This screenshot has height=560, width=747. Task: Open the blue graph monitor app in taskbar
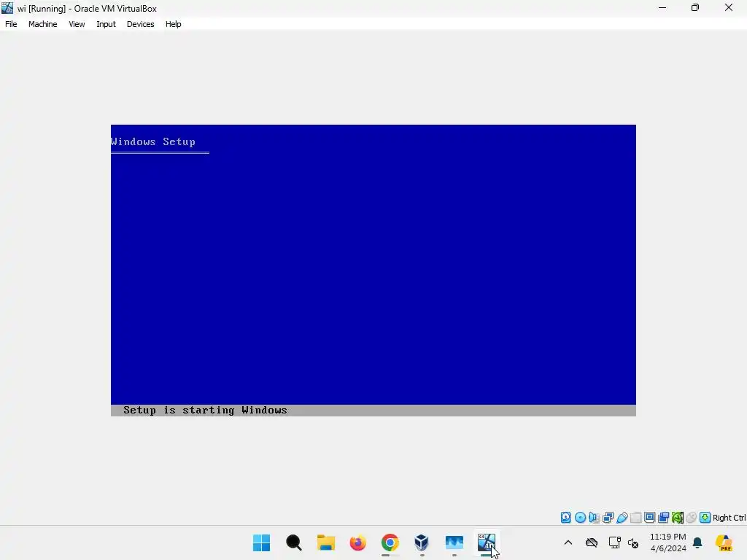coord(454,542)
